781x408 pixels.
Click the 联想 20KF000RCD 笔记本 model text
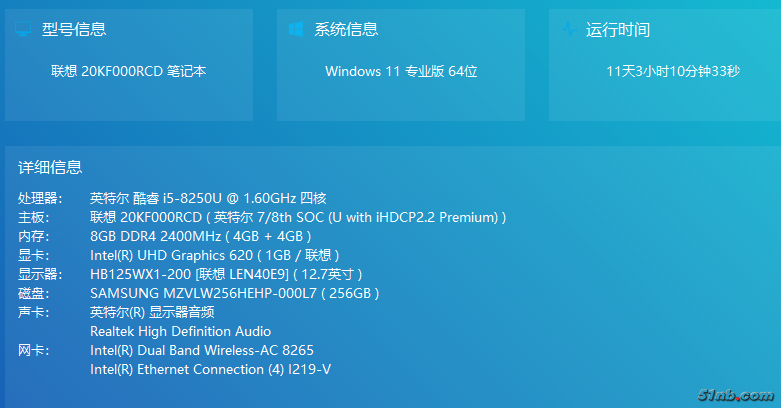[x=129, y=71]
